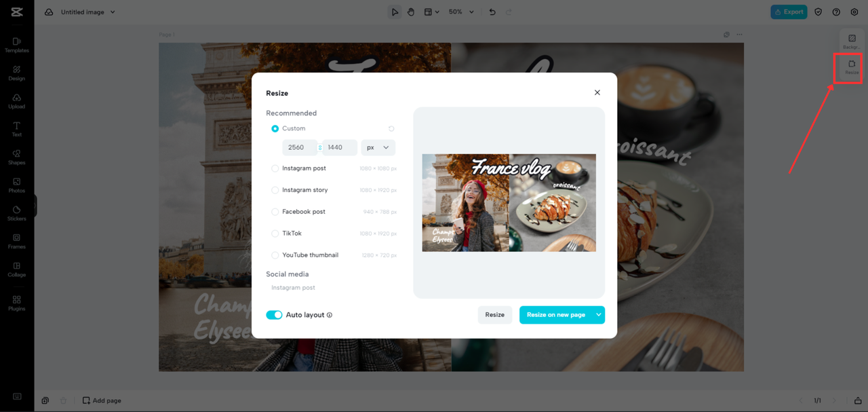Open the px unit dropdown
Image resolution: width=868 pixels, height=412 pixels.
click(378, 147)
